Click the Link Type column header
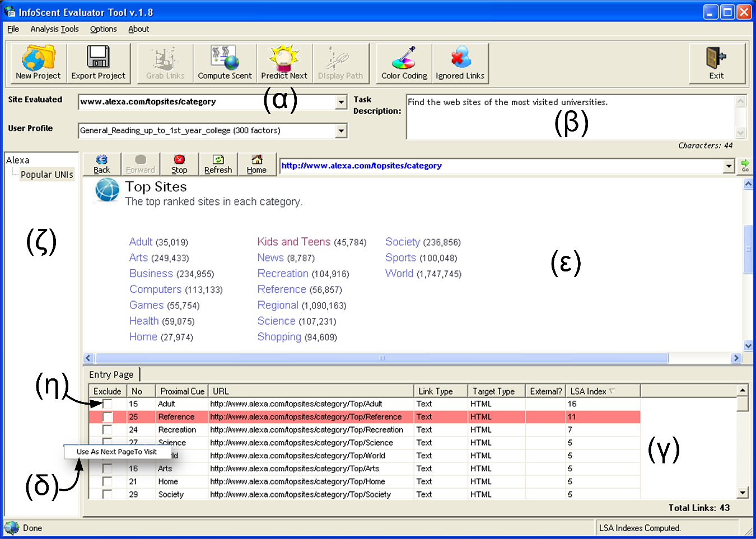 pyautogui.click(x=441, y=391)
